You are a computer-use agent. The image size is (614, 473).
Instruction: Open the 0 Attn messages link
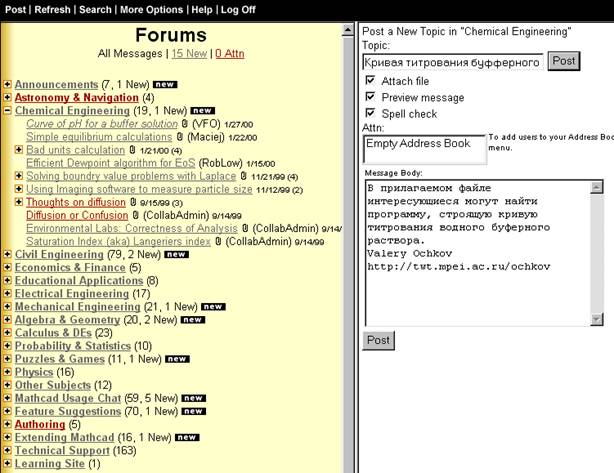pos(230,54)
